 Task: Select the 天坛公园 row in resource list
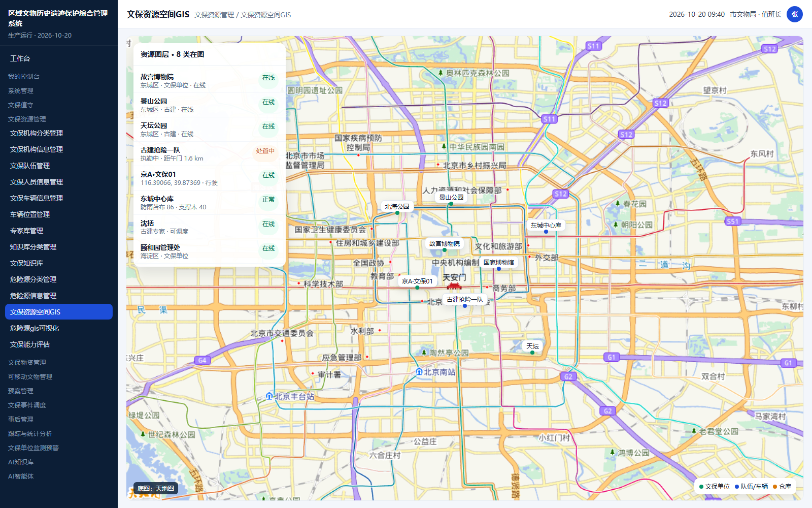(210, 130)
